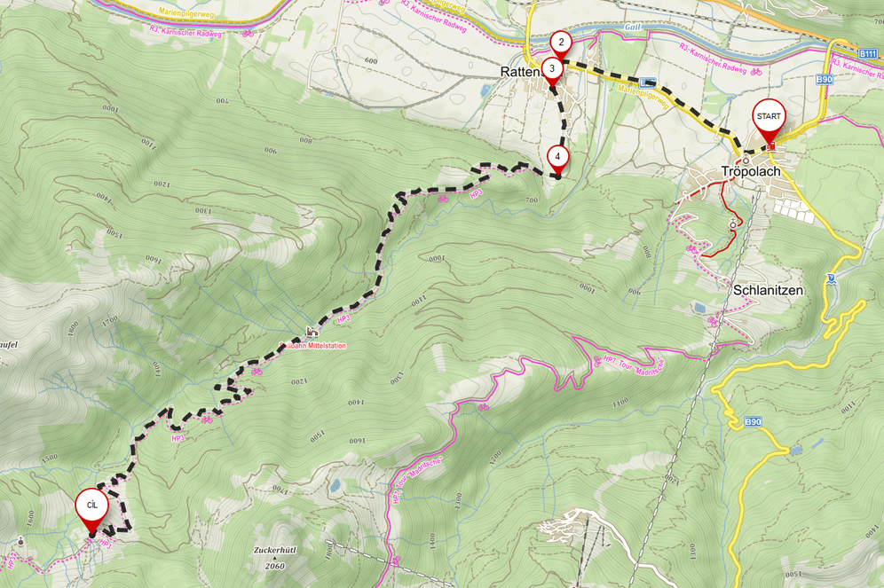
Task: Select the CÍL destination marker pin
Action: [92, 511]
